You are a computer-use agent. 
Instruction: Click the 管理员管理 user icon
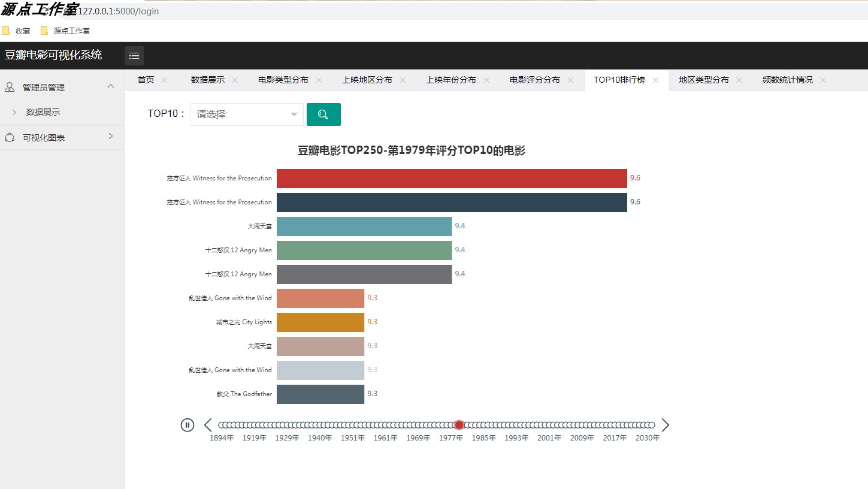(x=10, y=87)
